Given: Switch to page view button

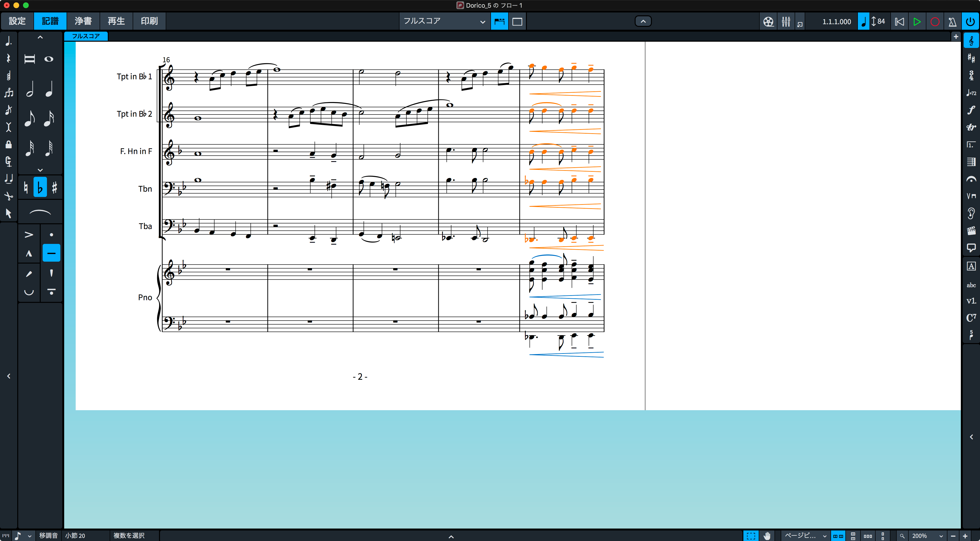Looking at the screenshot, I should [x=517, y=22].
